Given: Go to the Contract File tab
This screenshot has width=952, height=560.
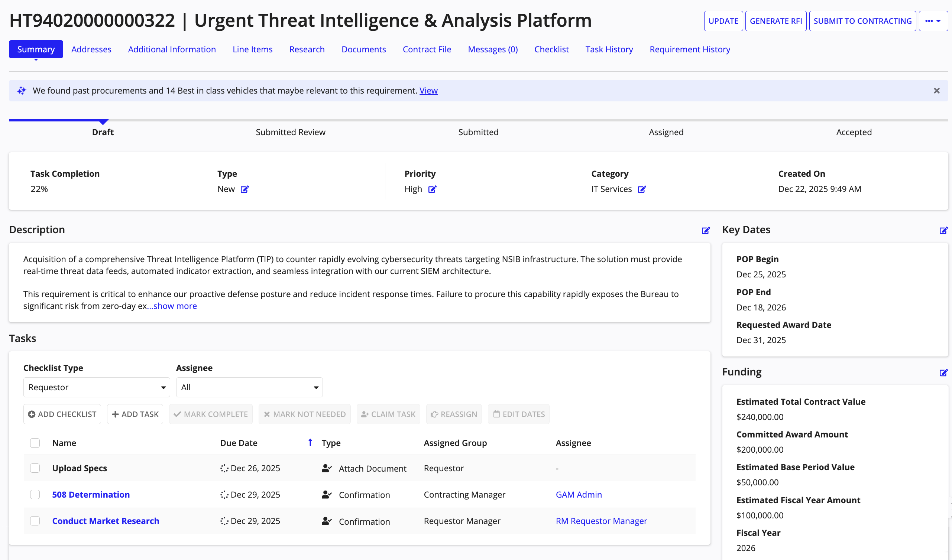Looking at the screenshot, I should (x=427, y=49).
